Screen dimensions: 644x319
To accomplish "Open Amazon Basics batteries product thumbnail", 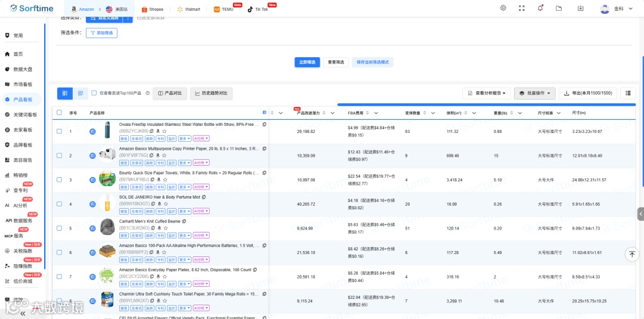I will point(107,251).
